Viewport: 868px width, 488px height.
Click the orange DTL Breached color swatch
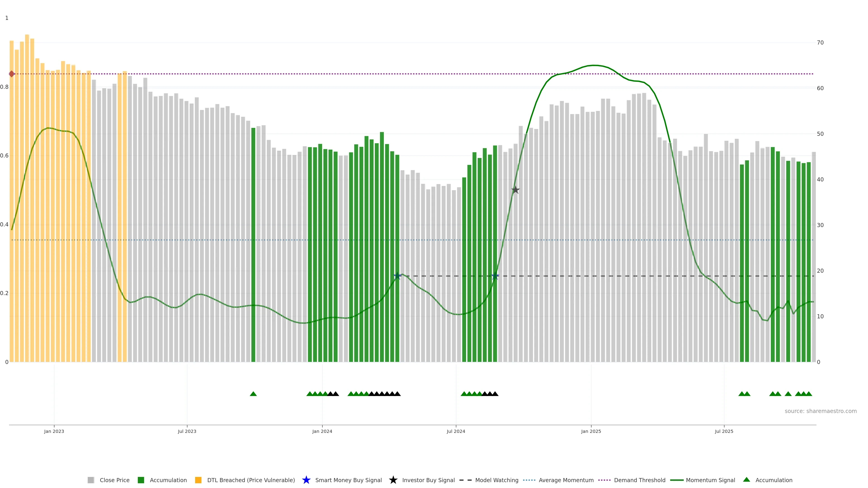pos(198,480)
